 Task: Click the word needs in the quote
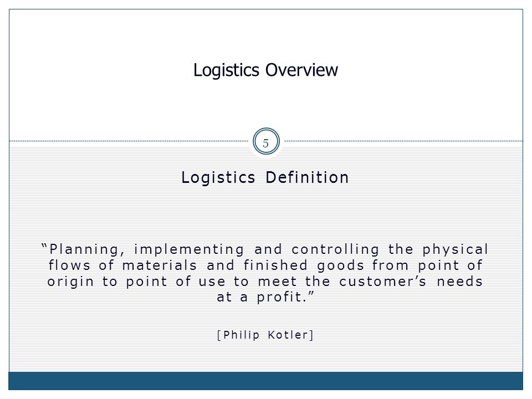(x=459, y=282)
